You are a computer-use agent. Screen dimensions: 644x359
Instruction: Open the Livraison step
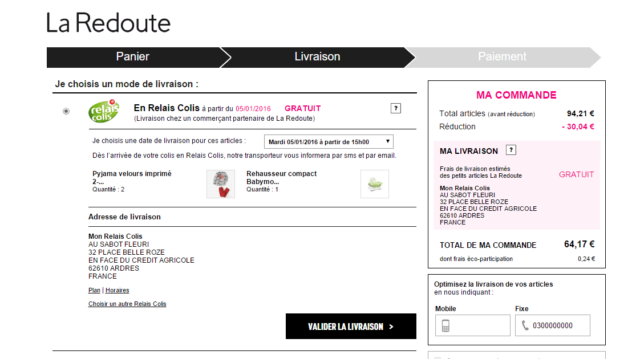tap(317, 56)
